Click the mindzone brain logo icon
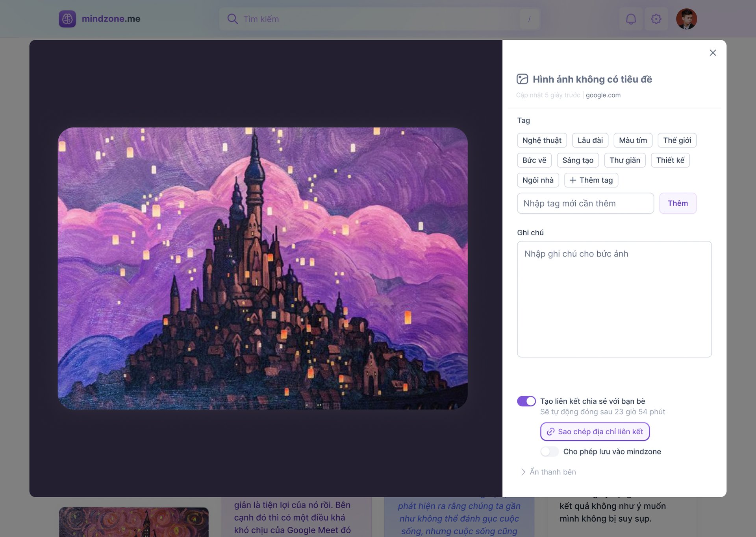 [67, 19]
